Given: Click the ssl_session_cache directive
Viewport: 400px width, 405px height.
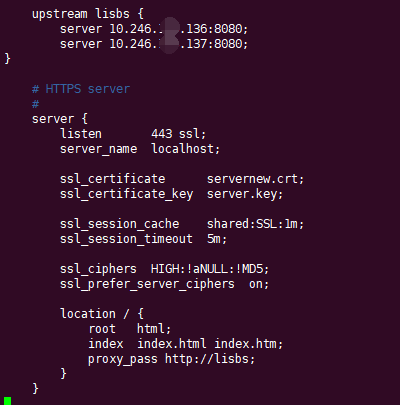Looking at the screenshot, I should coord(119,224).
